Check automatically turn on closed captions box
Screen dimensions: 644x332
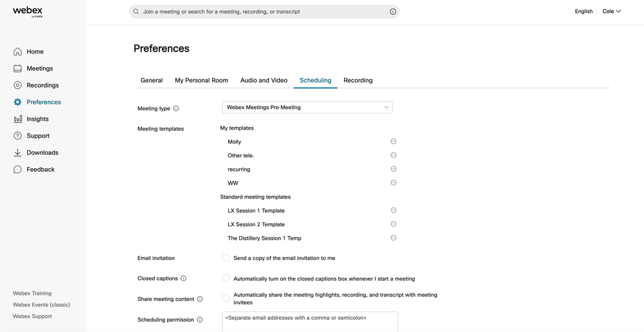(226, 278)
